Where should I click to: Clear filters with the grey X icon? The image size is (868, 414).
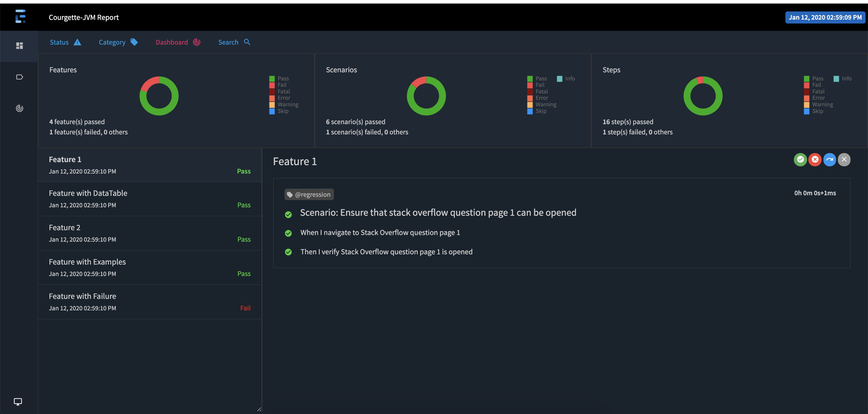[844, 160]
